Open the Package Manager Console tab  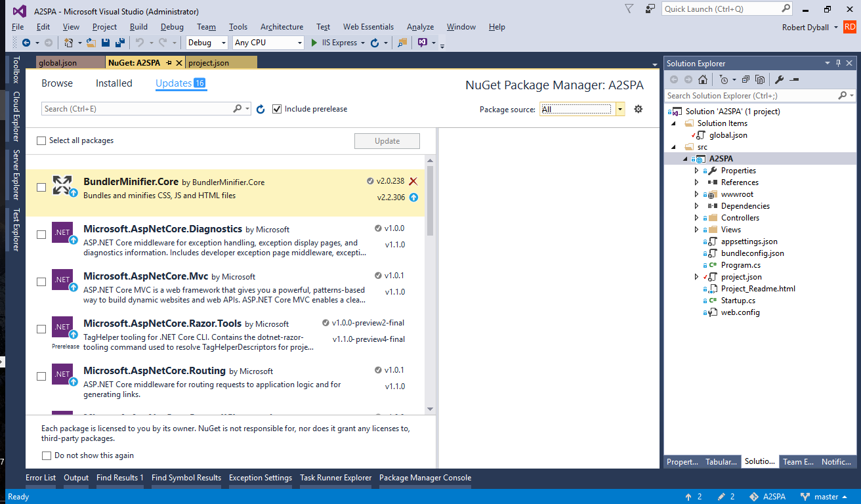[x=425, y=478]
